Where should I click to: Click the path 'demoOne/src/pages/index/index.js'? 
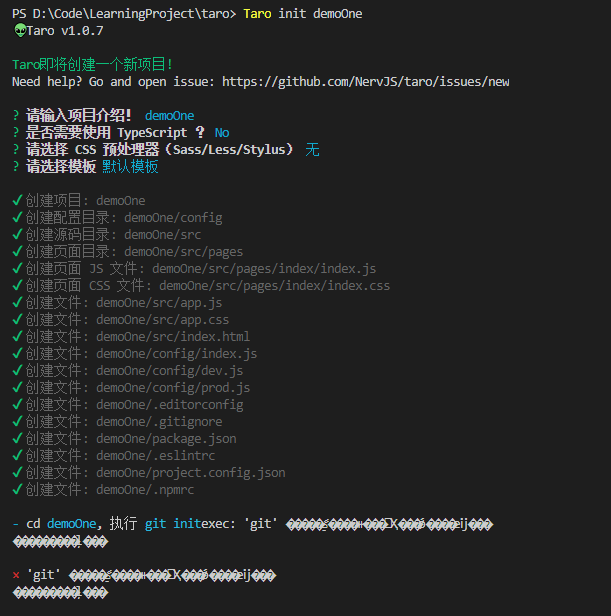point(264,269)
